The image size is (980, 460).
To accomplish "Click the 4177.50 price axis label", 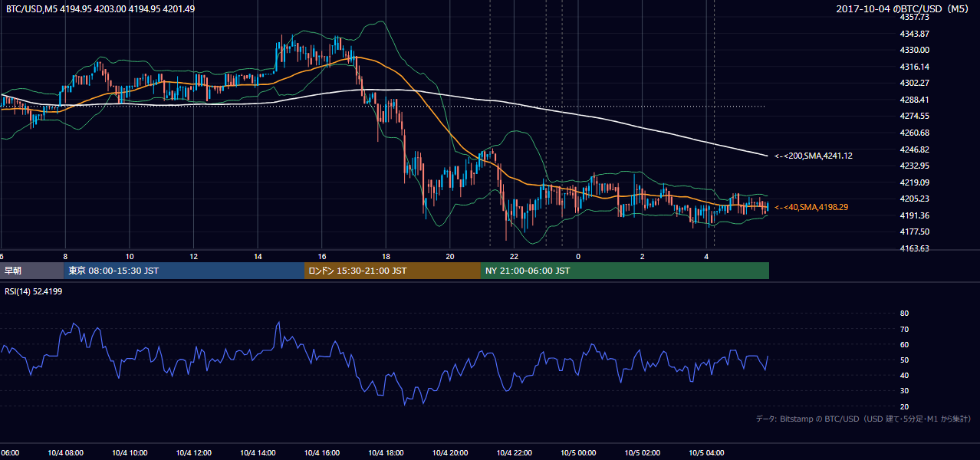I will [x=915, y=232].
